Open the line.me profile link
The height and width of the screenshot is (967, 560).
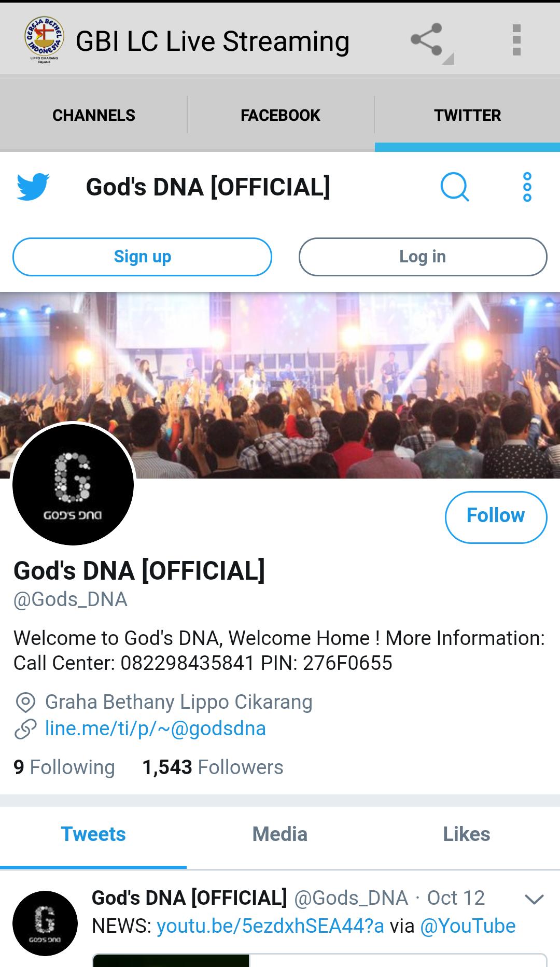[x=155, y=728]
